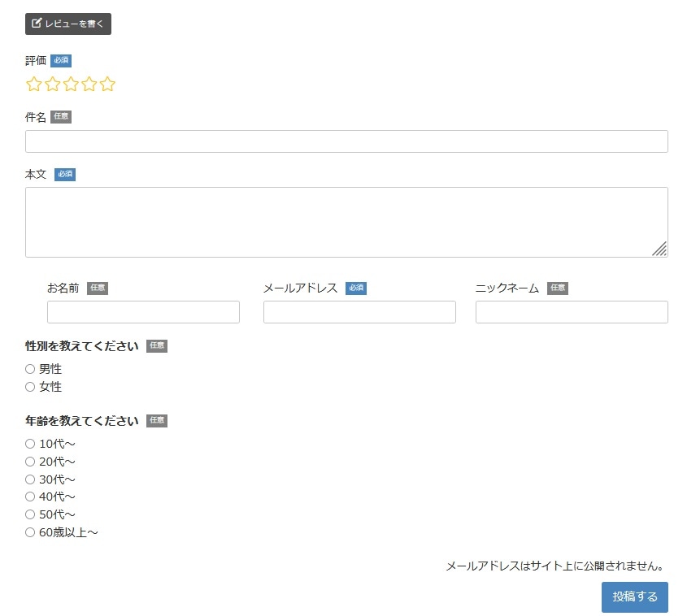Click the メールアドレスはサイト上に公開されません notice
The height and width of the screenshot is (616, 687).
click(554, 566)
